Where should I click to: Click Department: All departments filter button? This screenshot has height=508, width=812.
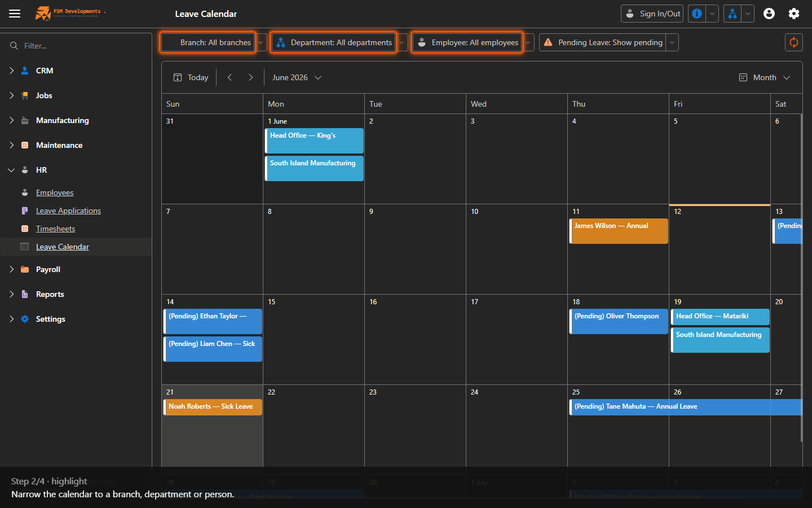pyautogui.click(x=334, y=42)
